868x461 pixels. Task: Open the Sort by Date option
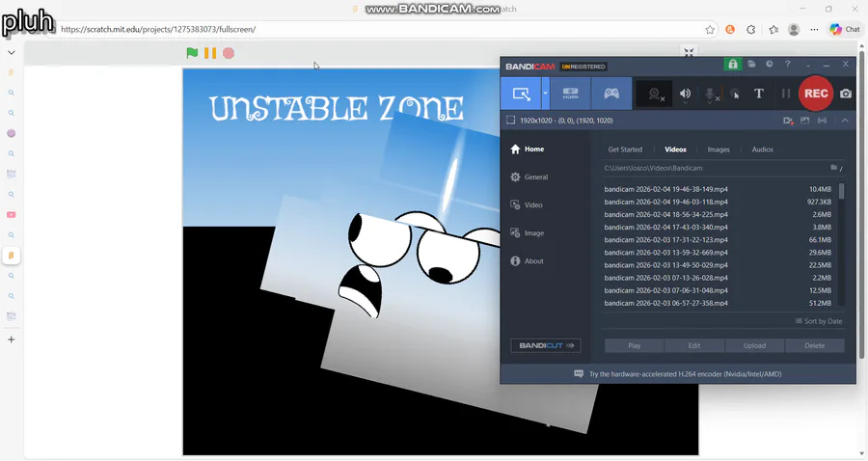tap(819, 321)
